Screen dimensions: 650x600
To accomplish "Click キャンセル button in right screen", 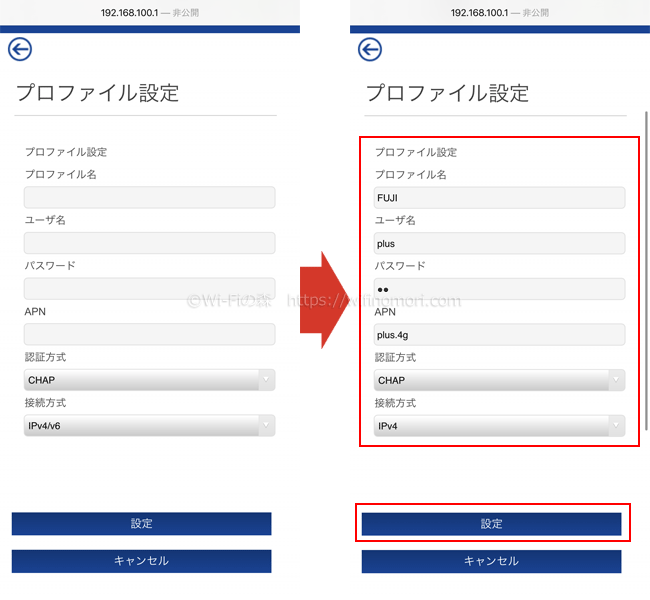I will pos(492,561).
